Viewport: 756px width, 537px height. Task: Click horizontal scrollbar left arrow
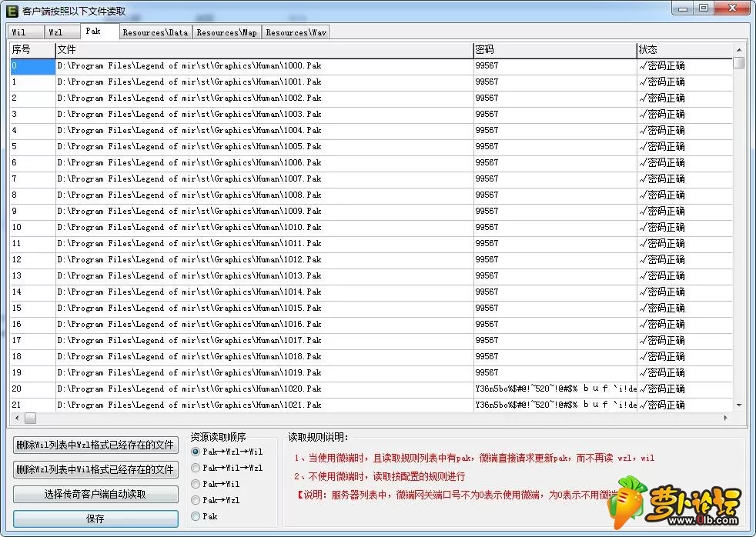(18, 418)
